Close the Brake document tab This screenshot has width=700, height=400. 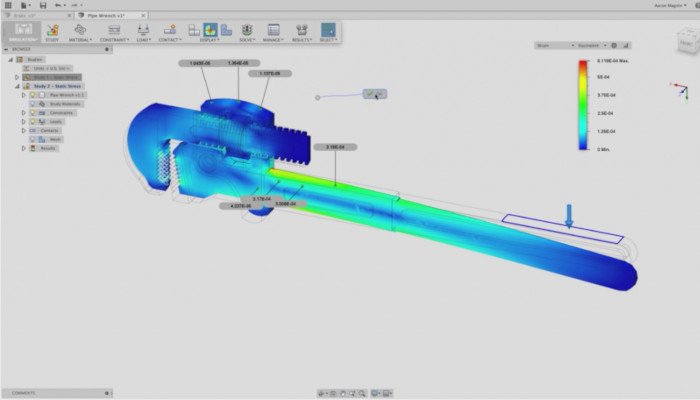(x=69, y=16)
